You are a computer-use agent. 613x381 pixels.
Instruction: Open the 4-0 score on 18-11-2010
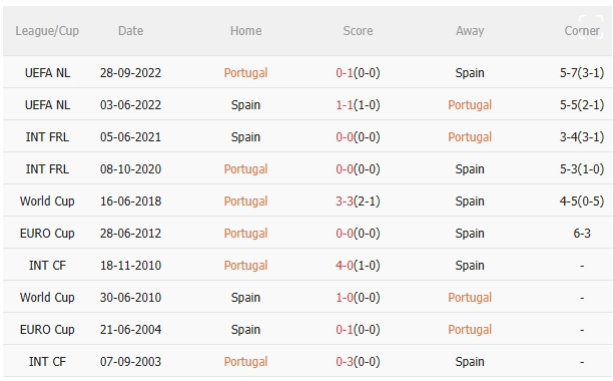point(344,265)
